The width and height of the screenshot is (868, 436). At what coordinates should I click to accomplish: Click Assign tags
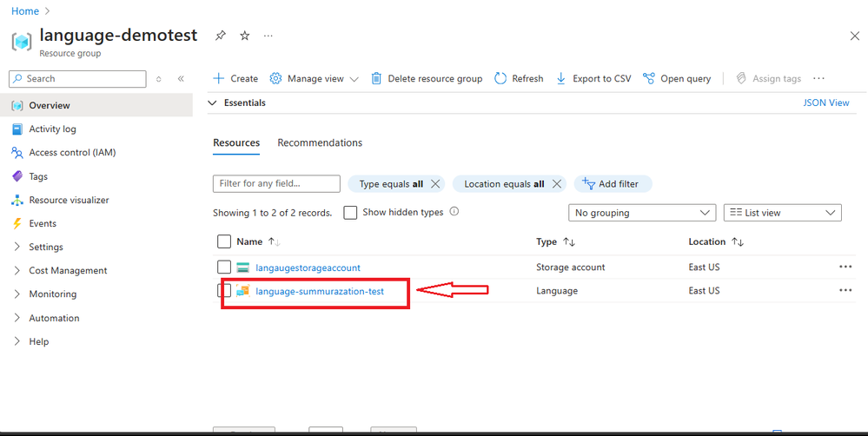tap(768, 78)
